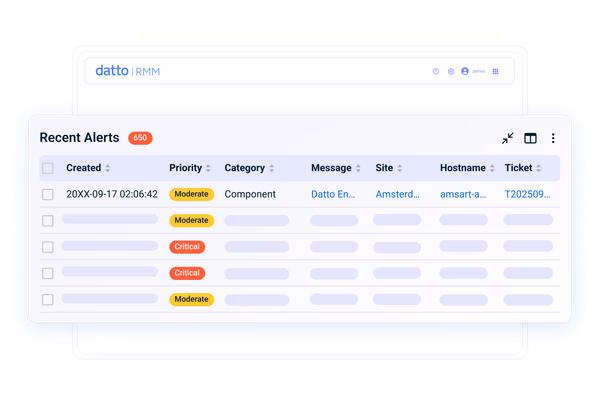600x405 pixels.
Task: Check the last Moderate alert row checkbox
Action: point(48,299)
